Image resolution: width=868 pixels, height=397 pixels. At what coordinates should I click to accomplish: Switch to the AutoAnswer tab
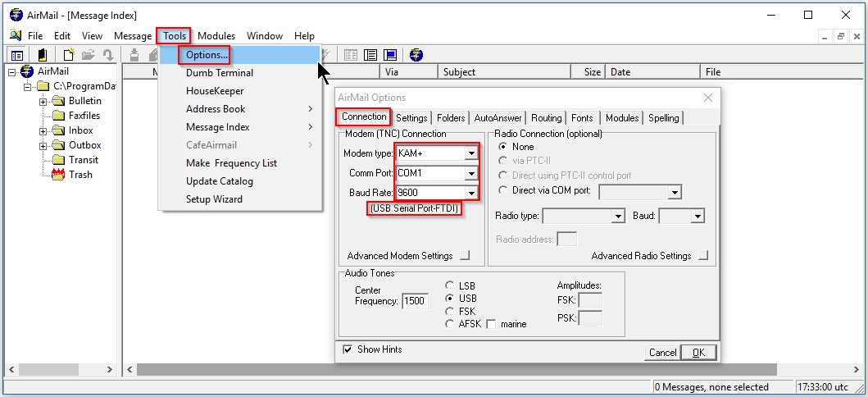click(x=498, y=118)
